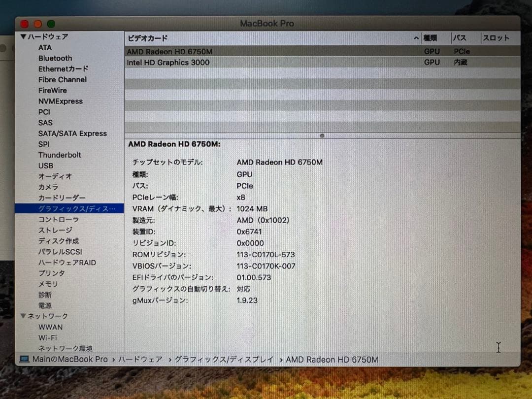Open the FireWire hardware section
Image resolution: width=532 pixels, height=399 pixels.
[52, 90]
